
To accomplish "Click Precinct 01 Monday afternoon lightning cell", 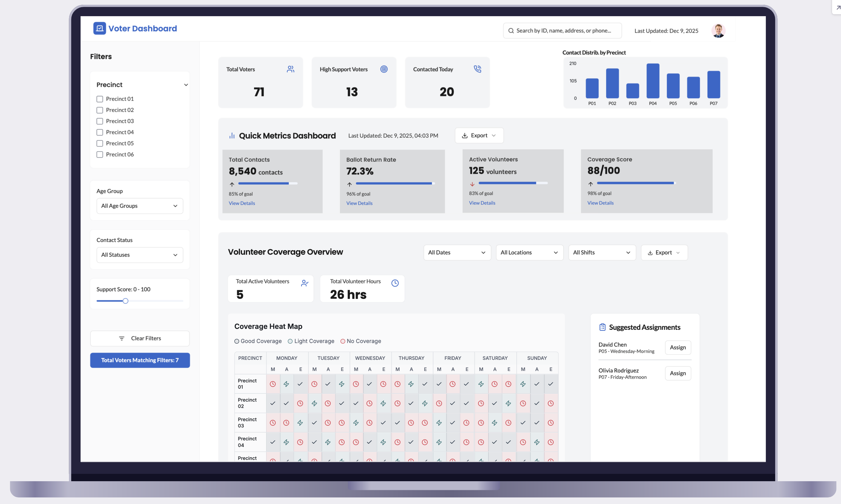I will pos(287,384).
